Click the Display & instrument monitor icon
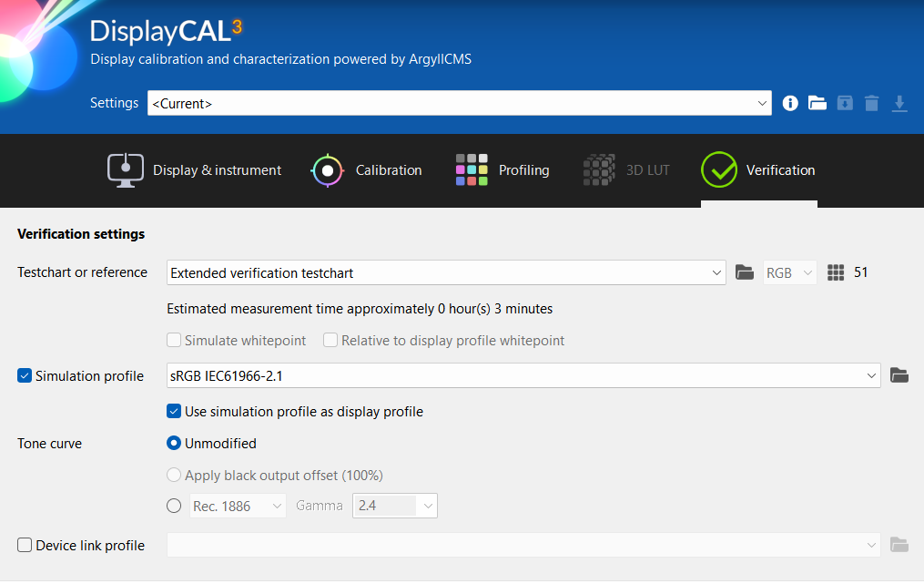Screen dimensions: 924x584 coord(126,169)
